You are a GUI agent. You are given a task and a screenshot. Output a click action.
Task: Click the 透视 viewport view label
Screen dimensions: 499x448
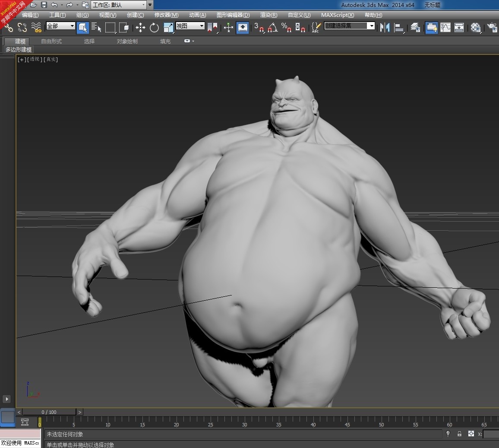pyautogui.click(x=35, y=59)
